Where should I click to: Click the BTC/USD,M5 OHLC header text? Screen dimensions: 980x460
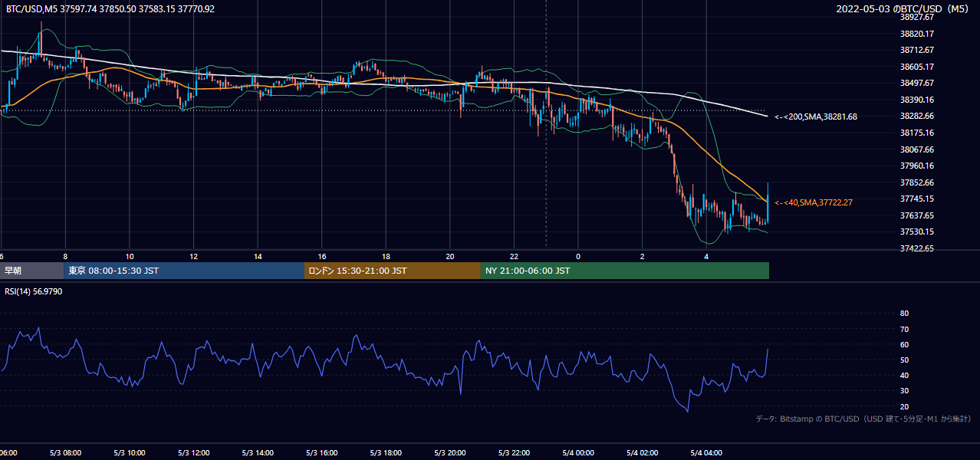pyautogui.click(x=110, y=9)
